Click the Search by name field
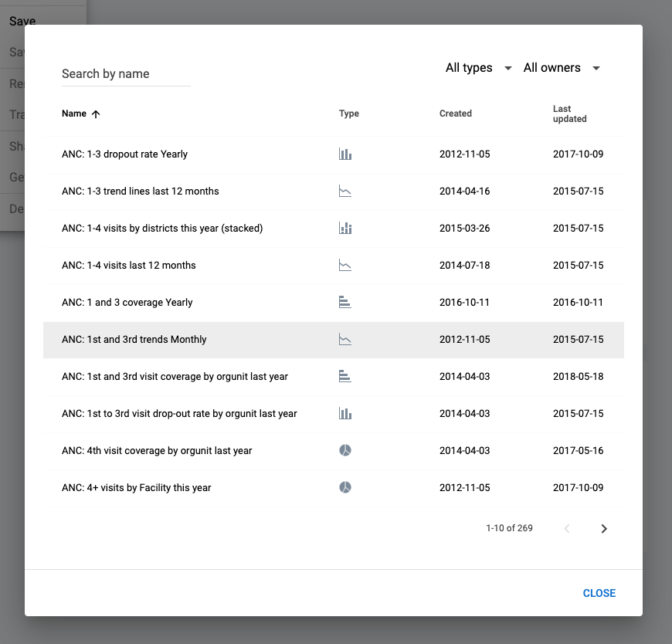 [126, 73]
